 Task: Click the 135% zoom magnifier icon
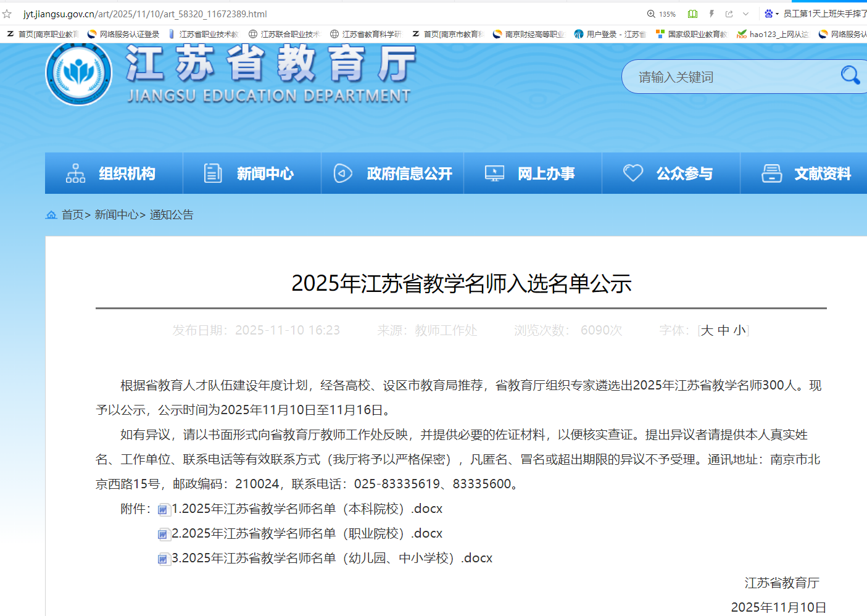click(x=651, y=14)
